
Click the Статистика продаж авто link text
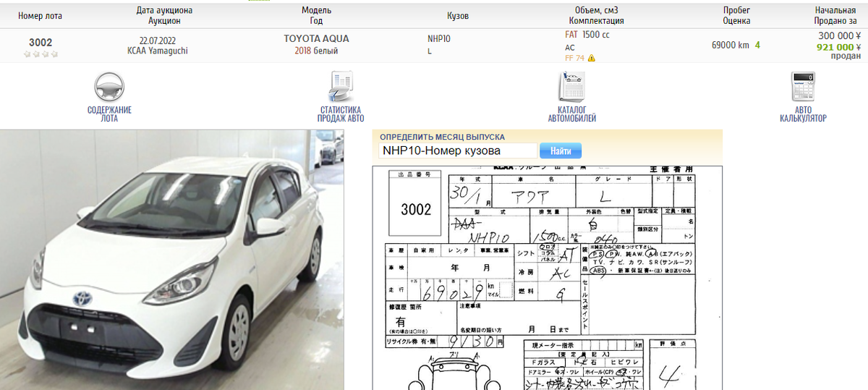coord(340,114)
